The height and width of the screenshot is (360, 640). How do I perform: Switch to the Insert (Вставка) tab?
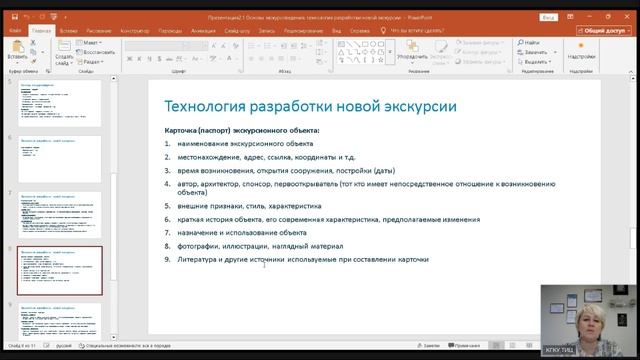pos(68,31)
